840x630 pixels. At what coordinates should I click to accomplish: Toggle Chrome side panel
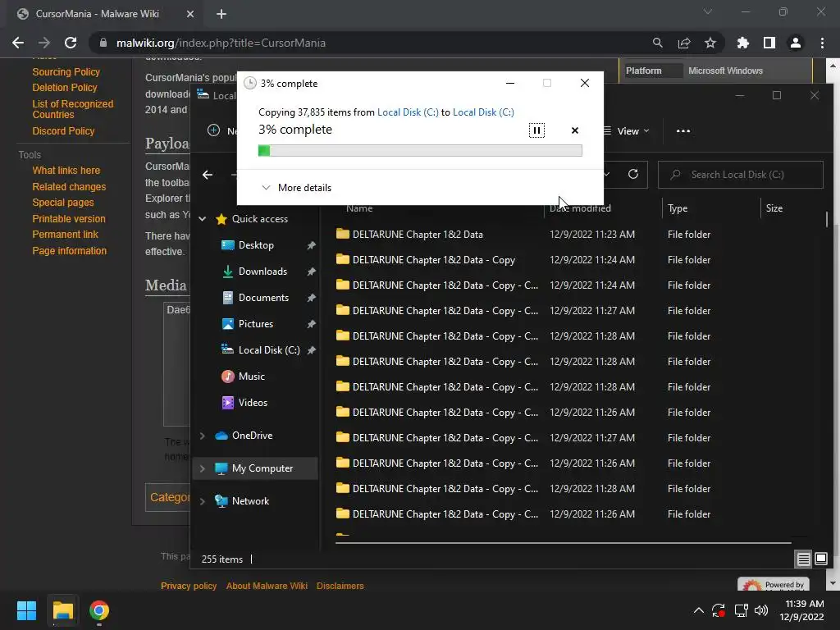click(x=769, y=43)
